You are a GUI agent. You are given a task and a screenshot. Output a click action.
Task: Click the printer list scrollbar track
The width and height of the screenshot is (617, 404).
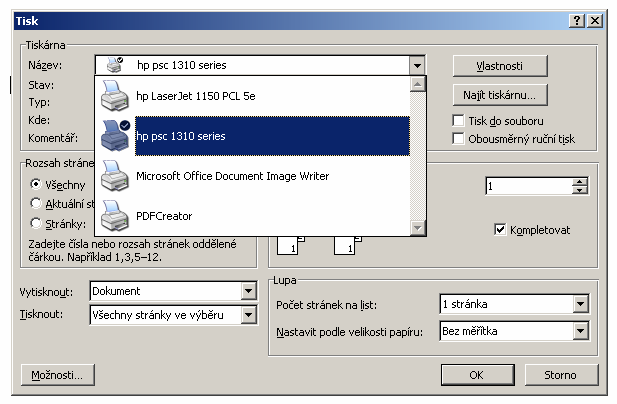tap(417, 156)
